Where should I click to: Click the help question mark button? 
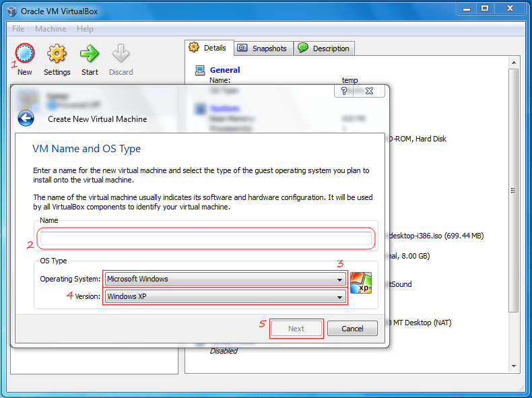[343, 91]
